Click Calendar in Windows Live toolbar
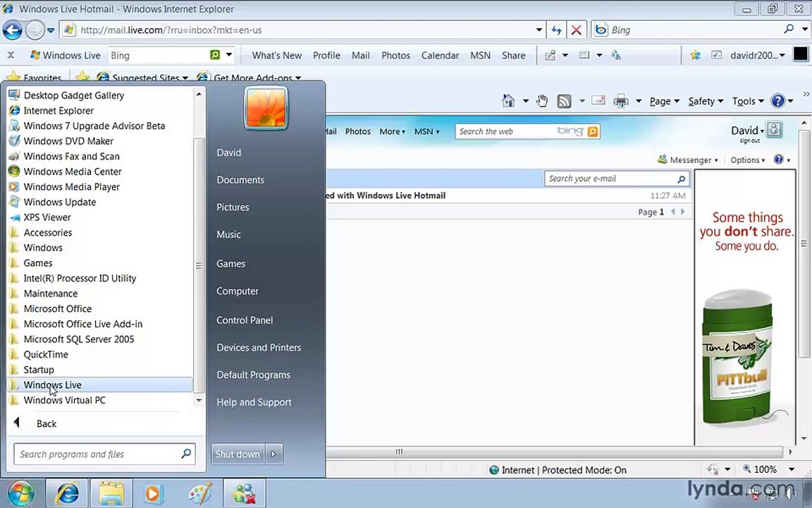The width and height of the screenshot is (812, 508). 440,56
